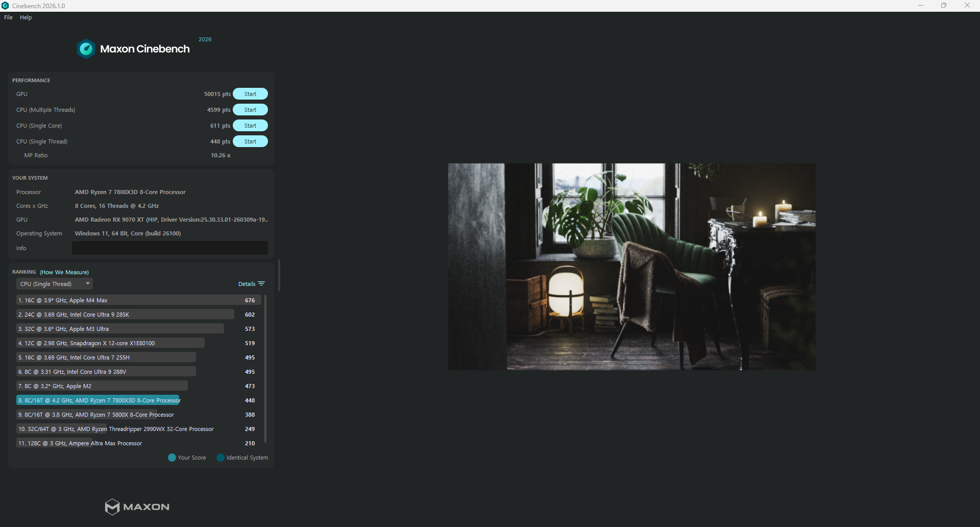Image resolution: width=980 pixels, height=527 pixels.
Task: Click the 2026 version label
Action: [x=205, y=39]
